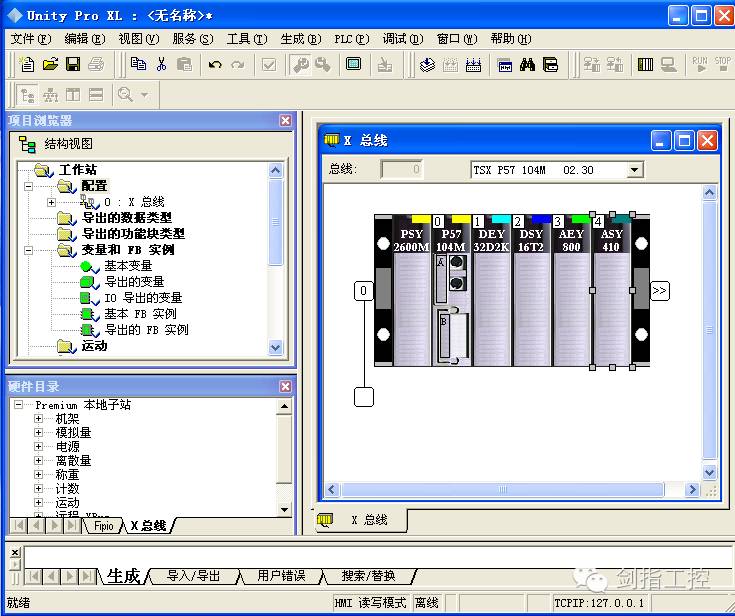Select the P57 104M processor module
The width and height of the screenshot is (735, 616).
pos(451,291)
